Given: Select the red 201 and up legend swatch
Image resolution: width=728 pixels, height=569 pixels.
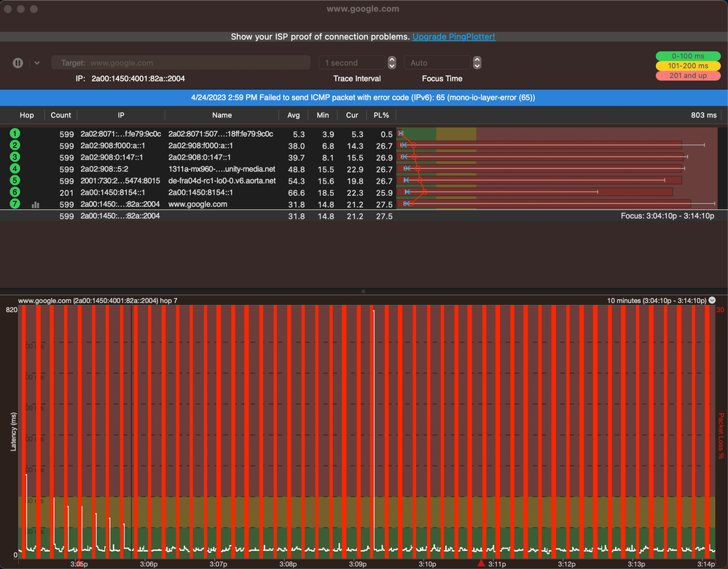Looking at the screenshot, I should pyautogui.click(x=687, y=76).
